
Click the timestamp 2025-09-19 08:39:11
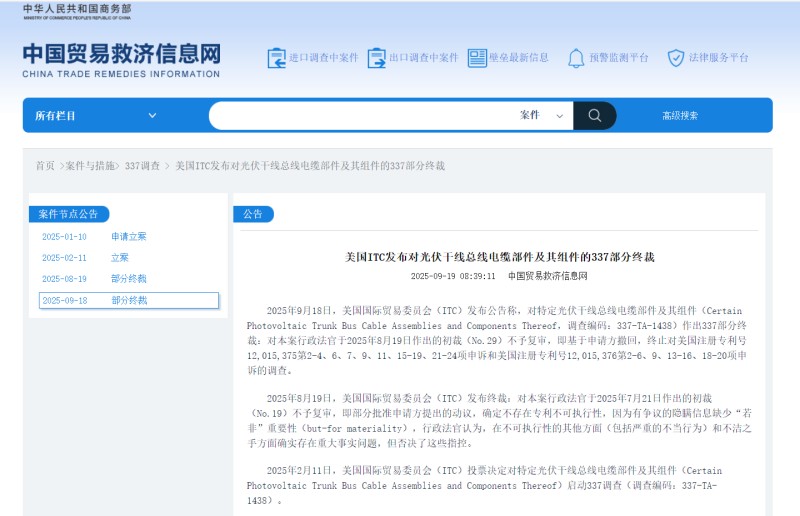coord(453,276)
